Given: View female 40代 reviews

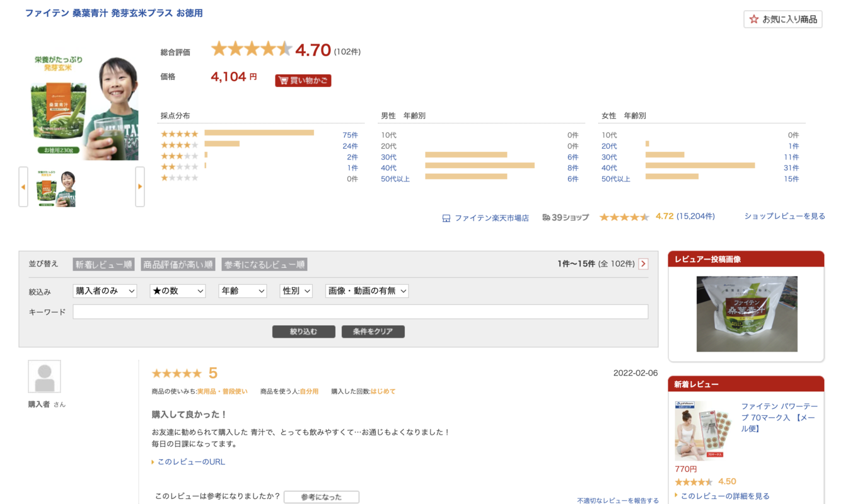Looking at the screenshot, I should coord(609,168).
